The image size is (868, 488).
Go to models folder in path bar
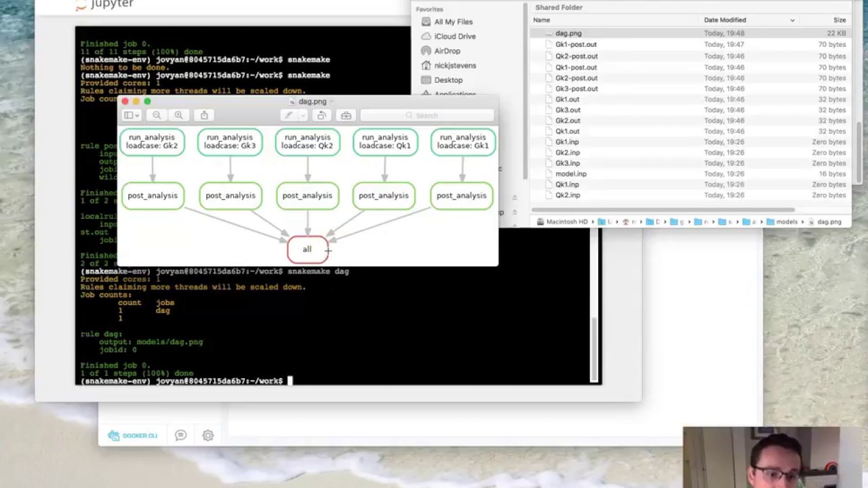tap(782, 222)
